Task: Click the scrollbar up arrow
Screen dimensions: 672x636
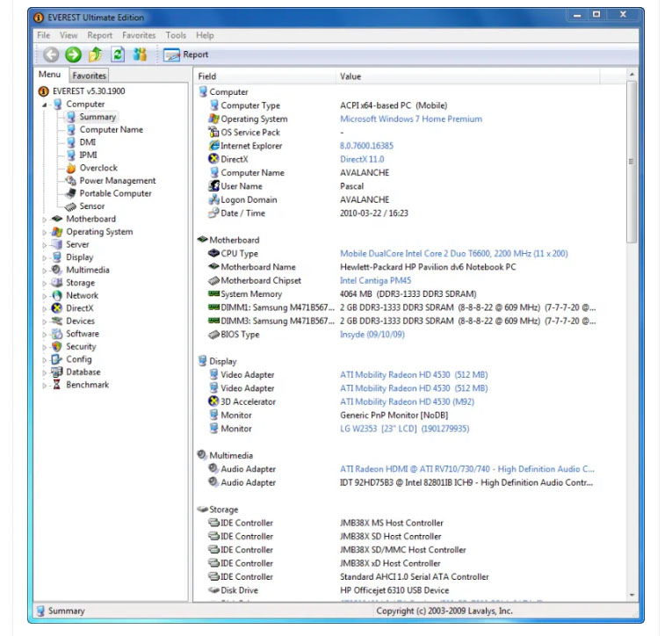Action: coord(632,75)
